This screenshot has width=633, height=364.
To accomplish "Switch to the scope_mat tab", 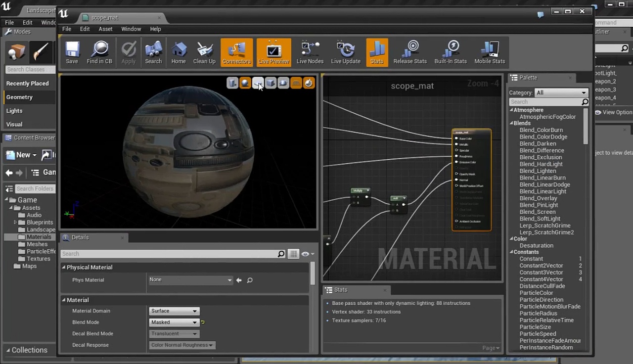I will pos(104,18).
